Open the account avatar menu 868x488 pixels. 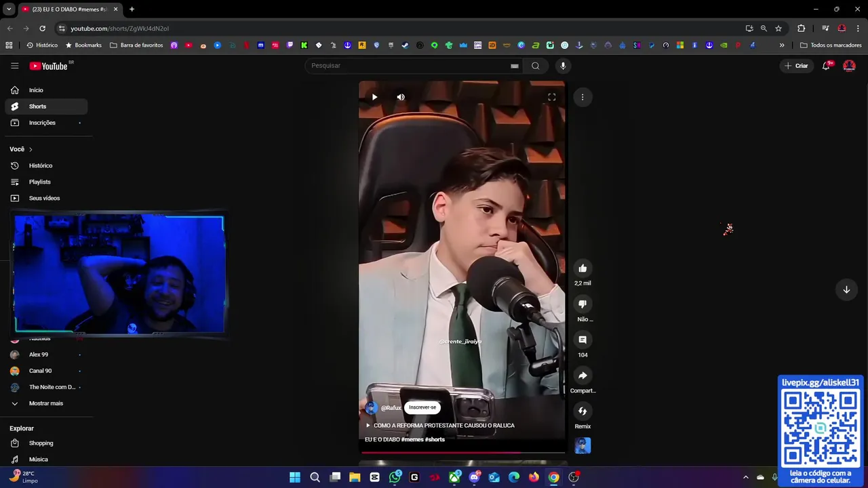(849, 66)
